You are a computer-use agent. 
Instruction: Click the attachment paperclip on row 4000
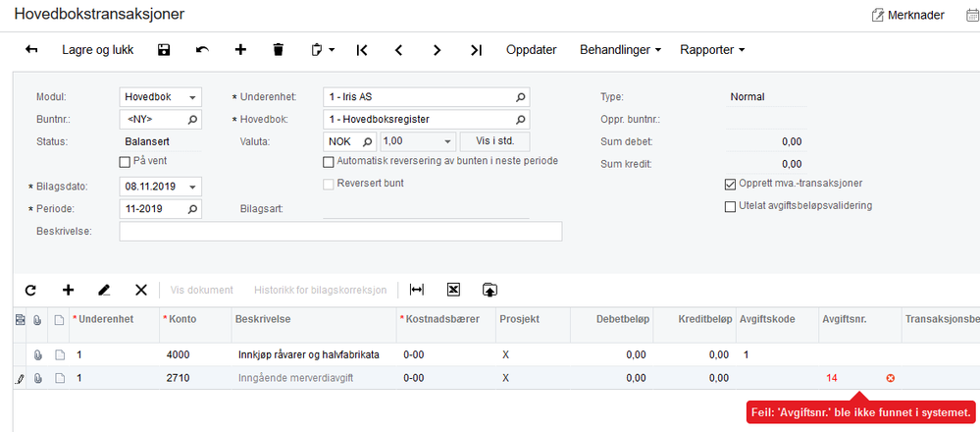(37, 355)
